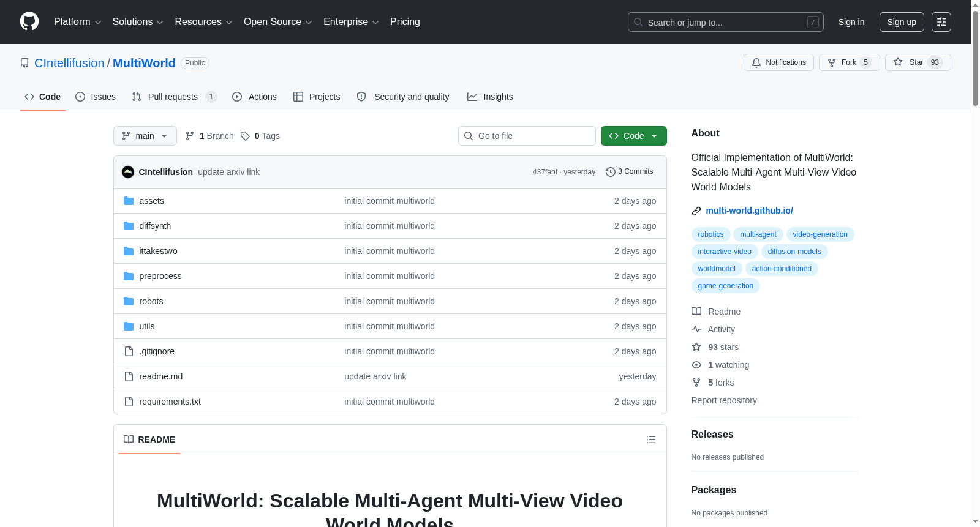The height and width of the screenshot is (527, 980).
Task: Click the book icon next to Readme
Action: click(696, 312)
